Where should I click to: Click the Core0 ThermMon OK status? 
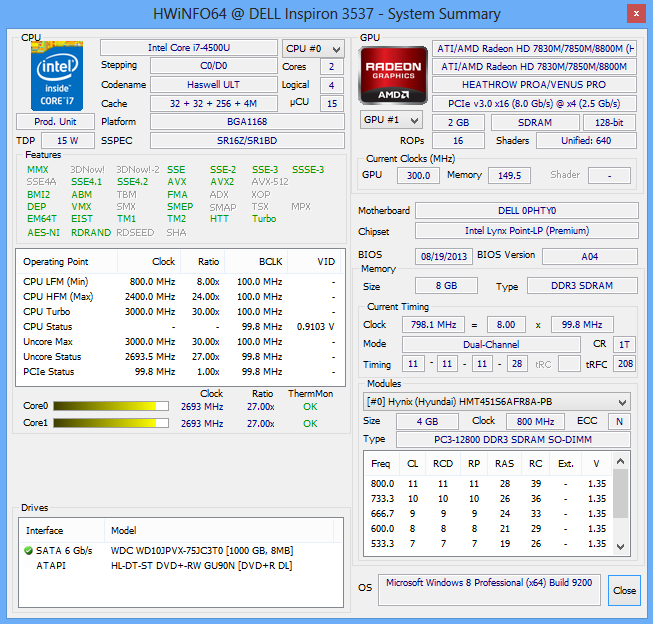tap(310, 407)
